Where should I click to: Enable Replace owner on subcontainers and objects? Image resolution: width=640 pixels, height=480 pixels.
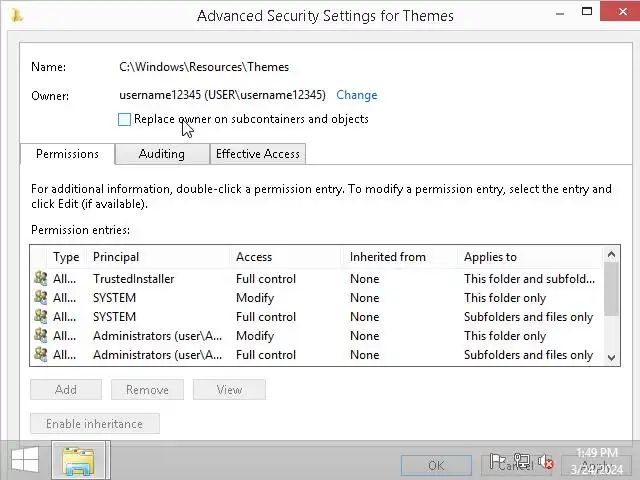[125, 119]
